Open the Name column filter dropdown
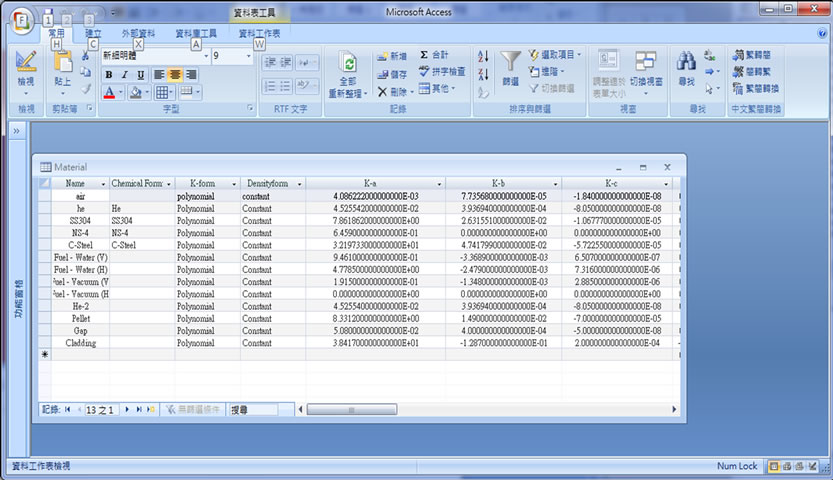 103,184
